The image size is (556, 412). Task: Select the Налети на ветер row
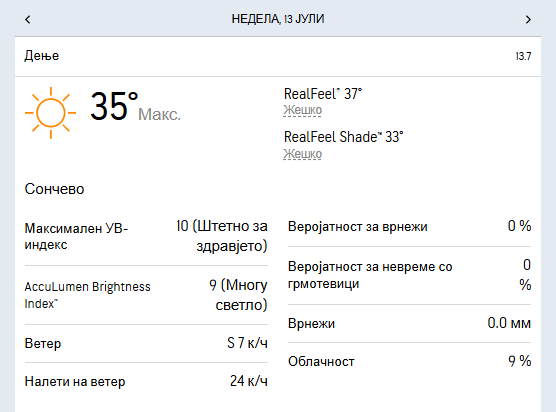146,382
